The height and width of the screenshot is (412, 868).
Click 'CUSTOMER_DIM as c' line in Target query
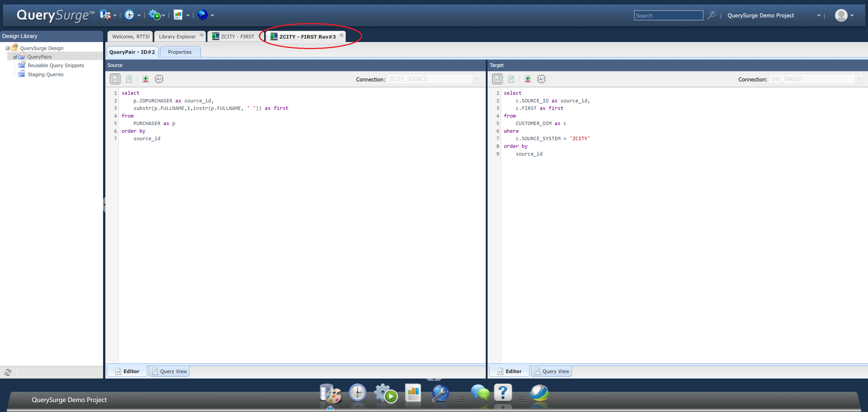tap(541, 123)
